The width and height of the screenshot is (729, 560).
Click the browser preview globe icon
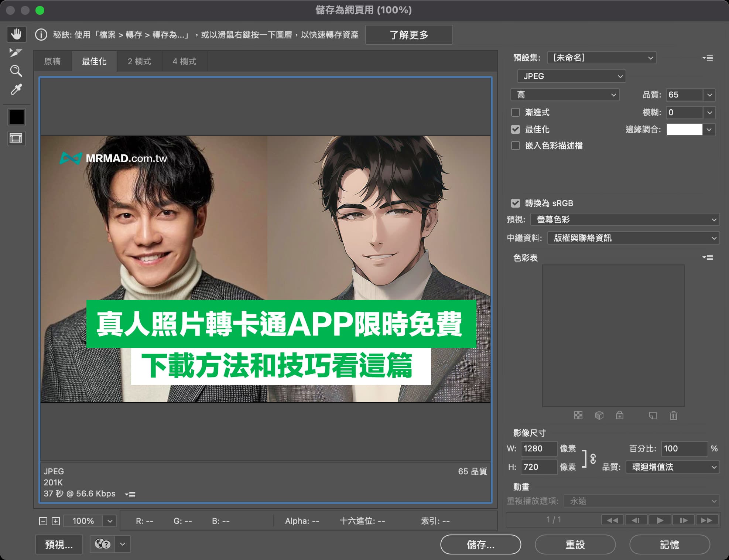coord(102,544)
